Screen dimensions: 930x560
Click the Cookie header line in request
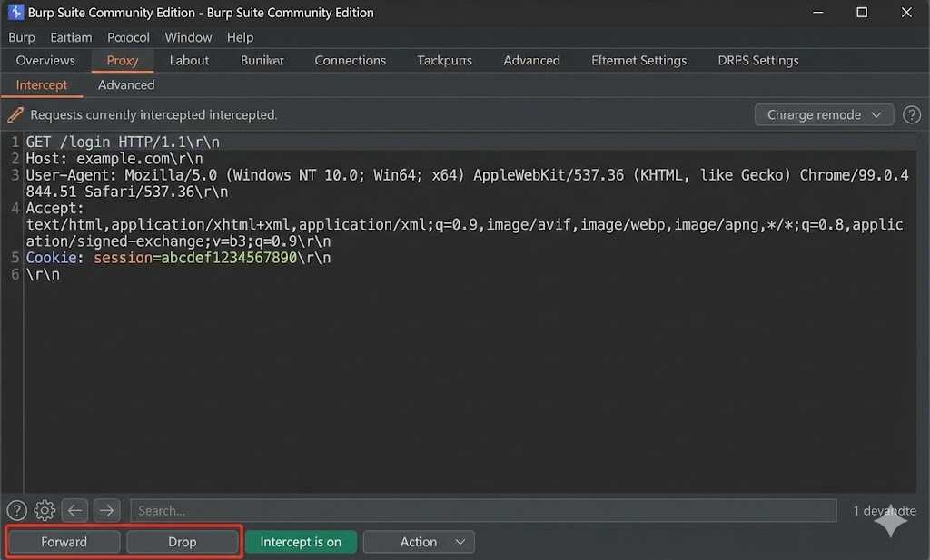click(178, 258)
